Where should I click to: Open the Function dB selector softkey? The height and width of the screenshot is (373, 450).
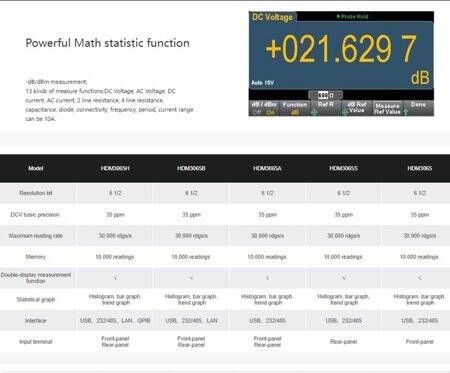pyautogui.click(x=295, y=108)
